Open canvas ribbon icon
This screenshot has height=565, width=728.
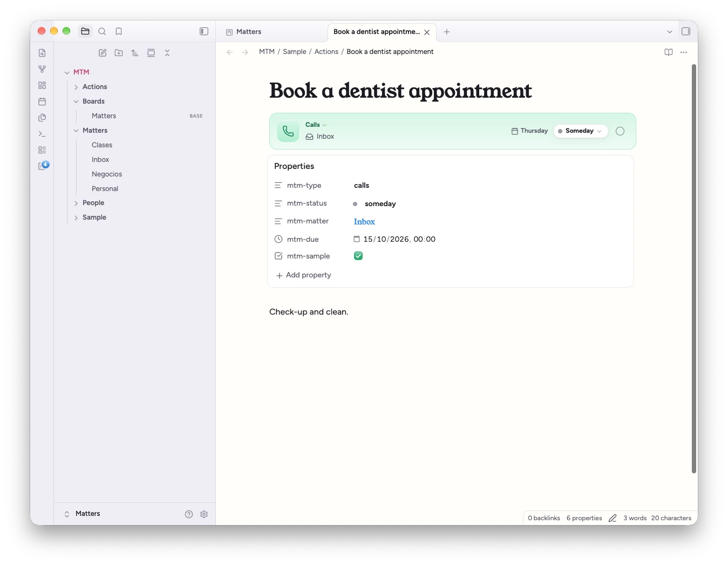pyautogui.click(x=42, y=85)
